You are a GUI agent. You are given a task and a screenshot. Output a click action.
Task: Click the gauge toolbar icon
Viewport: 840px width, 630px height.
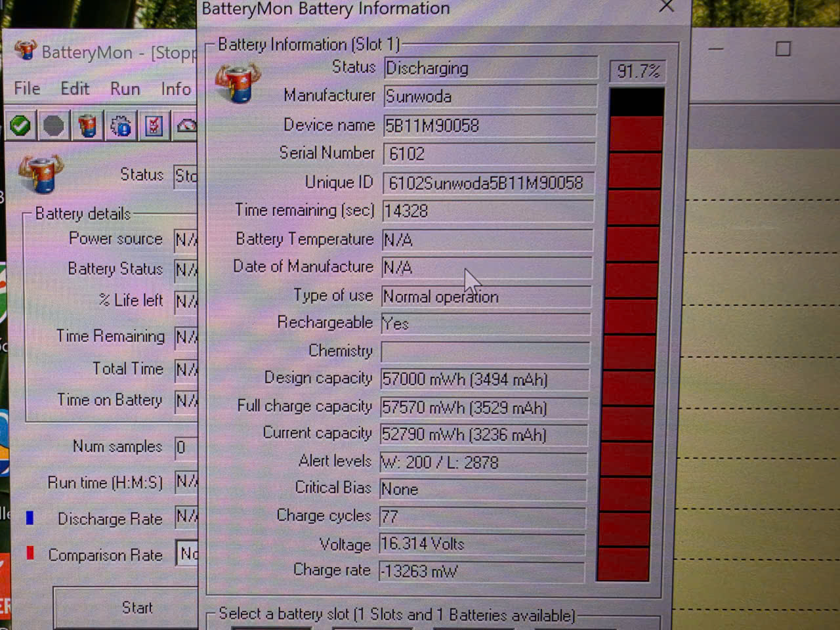point(186,126)
